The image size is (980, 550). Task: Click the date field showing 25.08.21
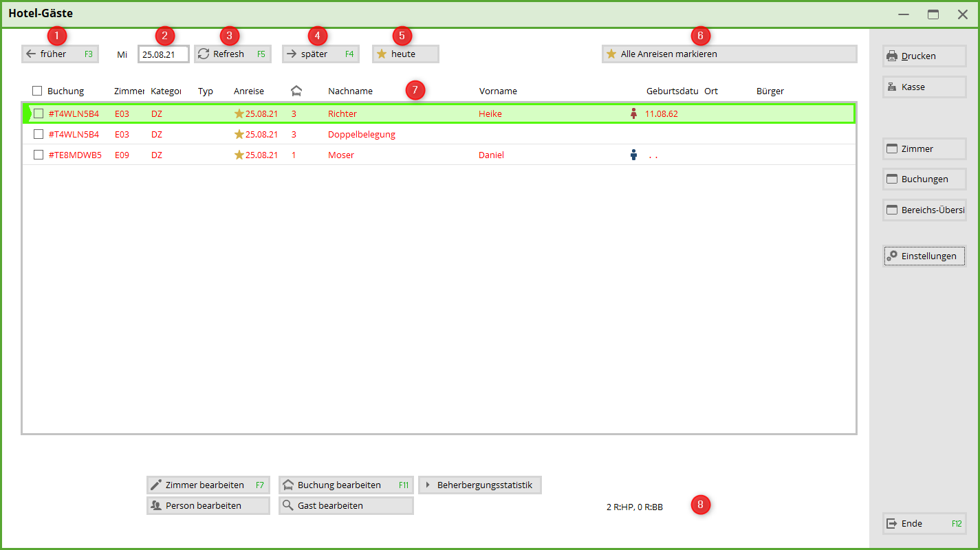(x=163, y=54)
